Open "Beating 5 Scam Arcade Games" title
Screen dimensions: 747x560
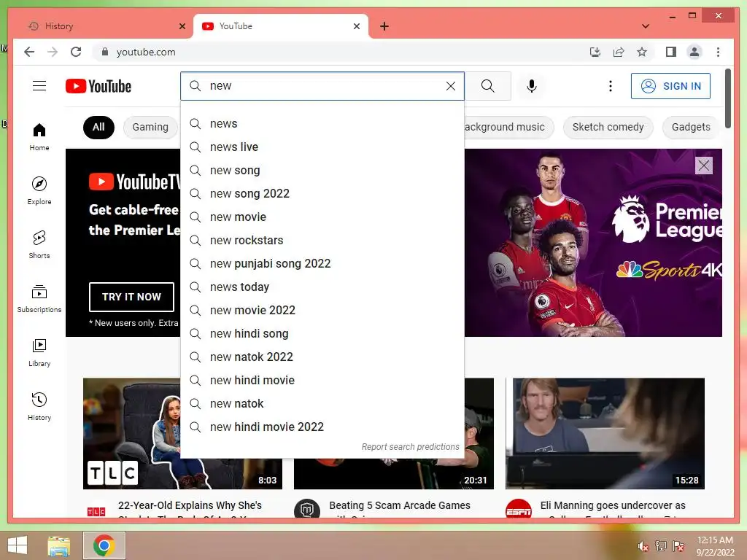400,506
